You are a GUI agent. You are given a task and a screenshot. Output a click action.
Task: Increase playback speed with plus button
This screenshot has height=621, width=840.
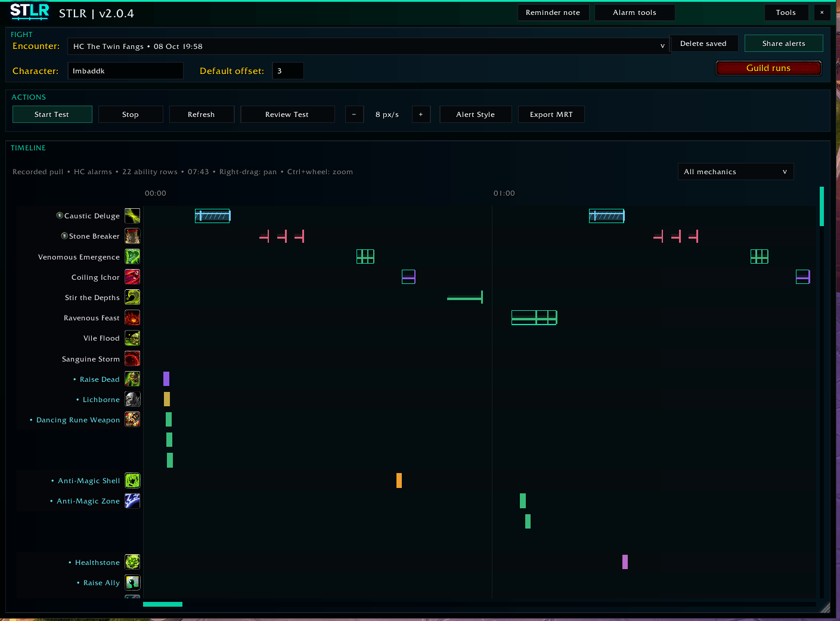click(x=421, y=115)
